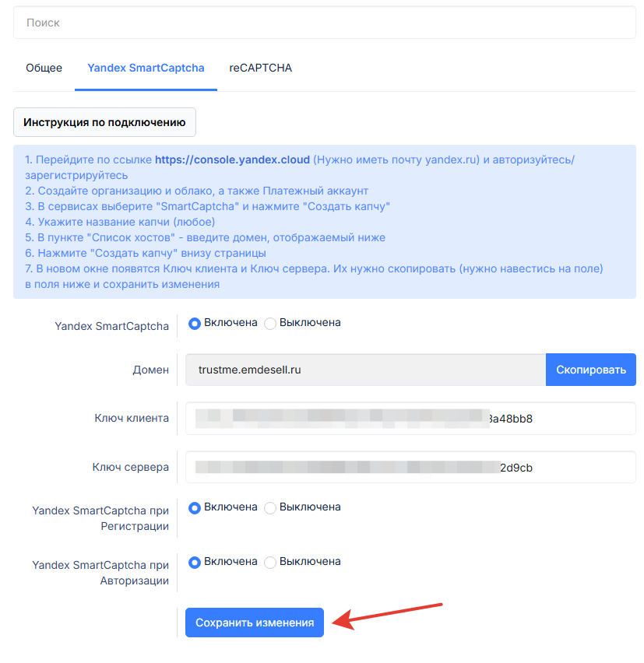This screenshot has height=663, width=644.
Task: Disable SmartCaptcha при Регистрации via Выключена
Action: point(271,507)
